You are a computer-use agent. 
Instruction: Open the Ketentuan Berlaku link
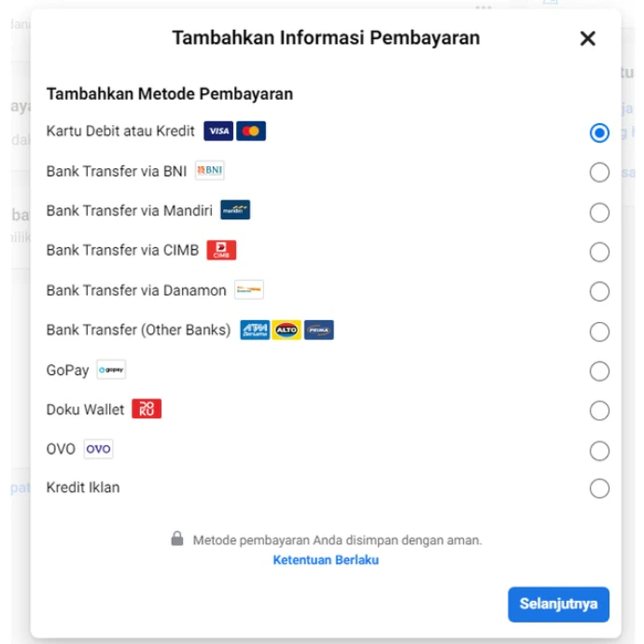click(326, 560)
